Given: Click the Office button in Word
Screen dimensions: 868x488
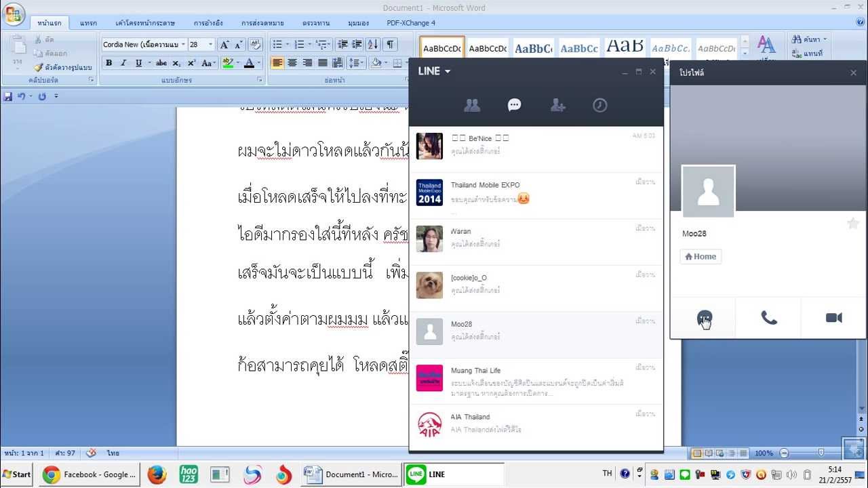Looking at the screenshot, I should click(x=14, y=14).
